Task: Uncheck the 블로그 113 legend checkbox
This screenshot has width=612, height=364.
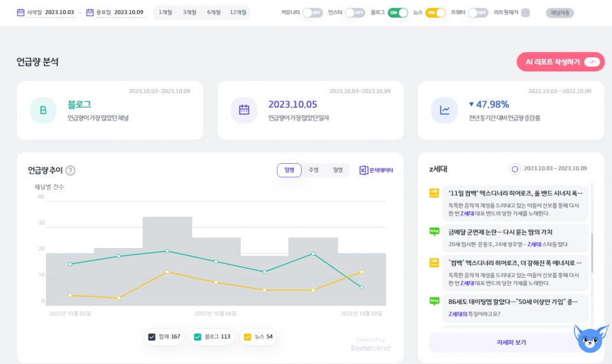Action: [x=198, y=337]
